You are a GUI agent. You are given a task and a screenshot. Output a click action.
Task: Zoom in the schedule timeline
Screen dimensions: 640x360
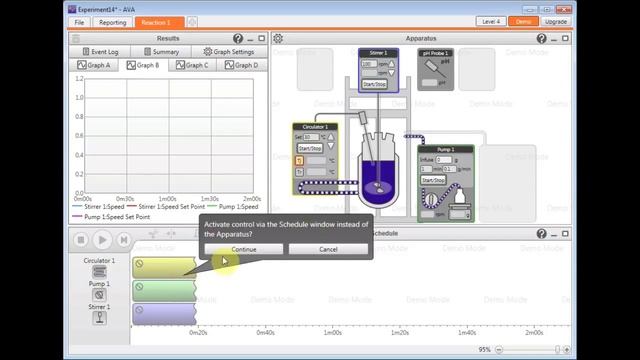pyautogui.click(x=567, y=349)
